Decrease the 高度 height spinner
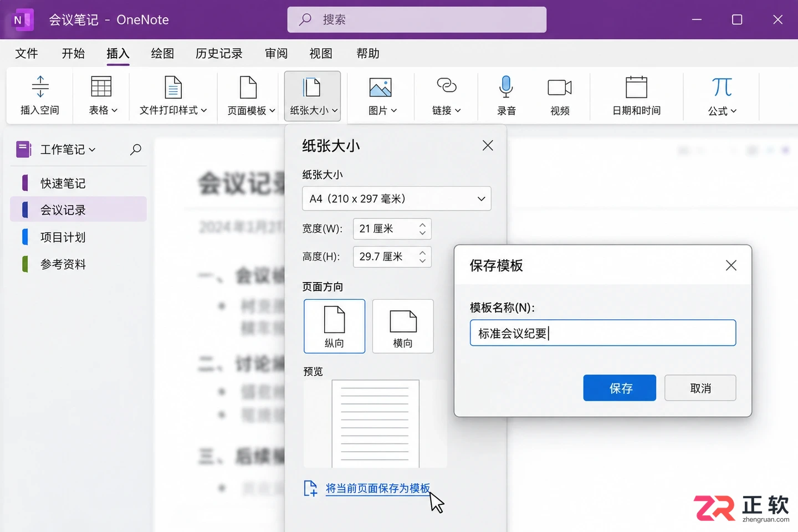This screenshot has height=532, width=798. point(423,261)
